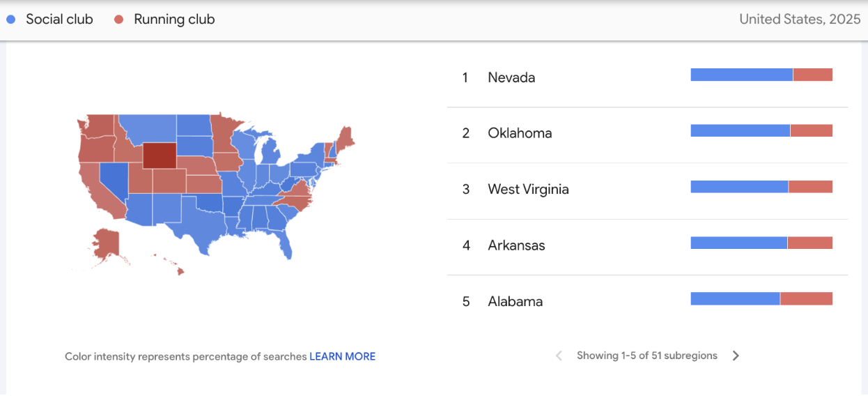Click the previous page chevron arrow

click(x=559, y=356)
